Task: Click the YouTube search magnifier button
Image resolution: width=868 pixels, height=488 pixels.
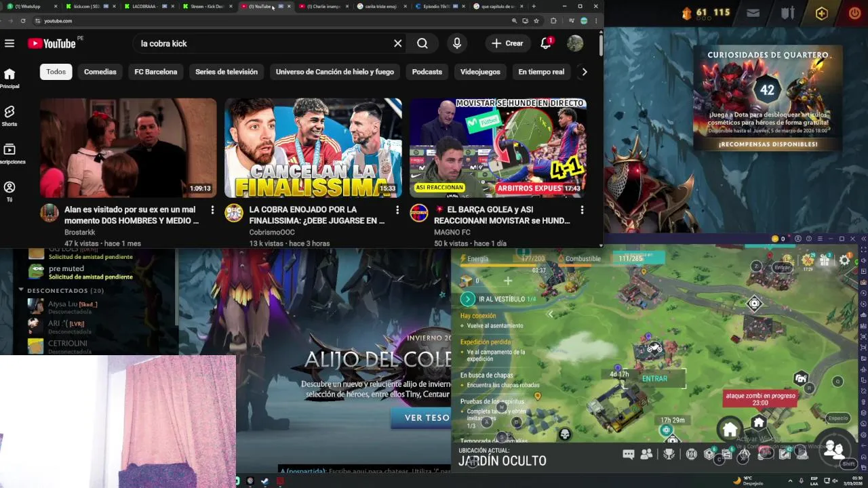Action: (x=422, y=43)
